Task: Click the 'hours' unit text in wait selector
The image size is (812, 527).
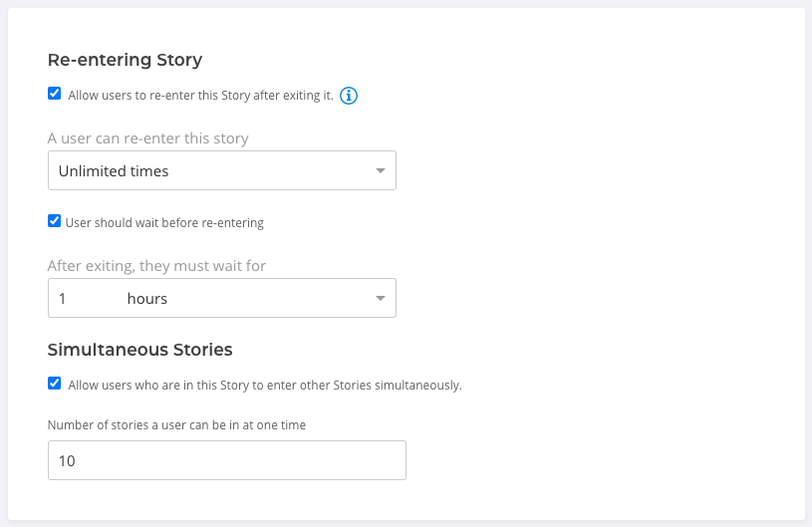Action: 147,299
